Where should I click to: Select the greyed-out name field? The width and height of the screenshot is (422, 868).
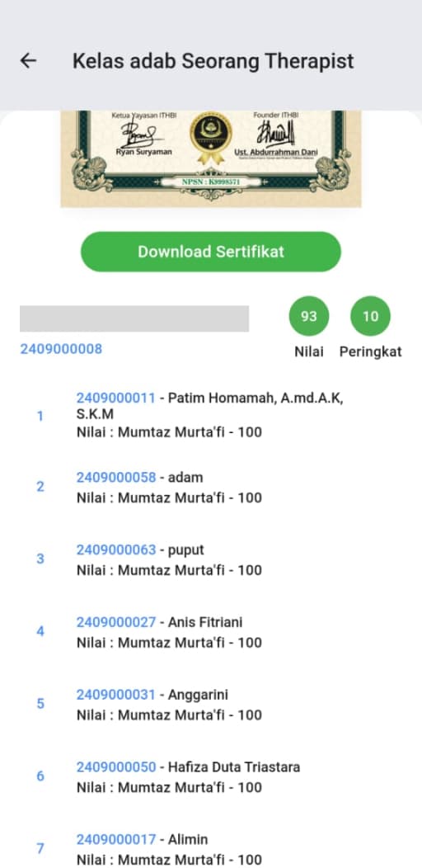tap(134, 318)
